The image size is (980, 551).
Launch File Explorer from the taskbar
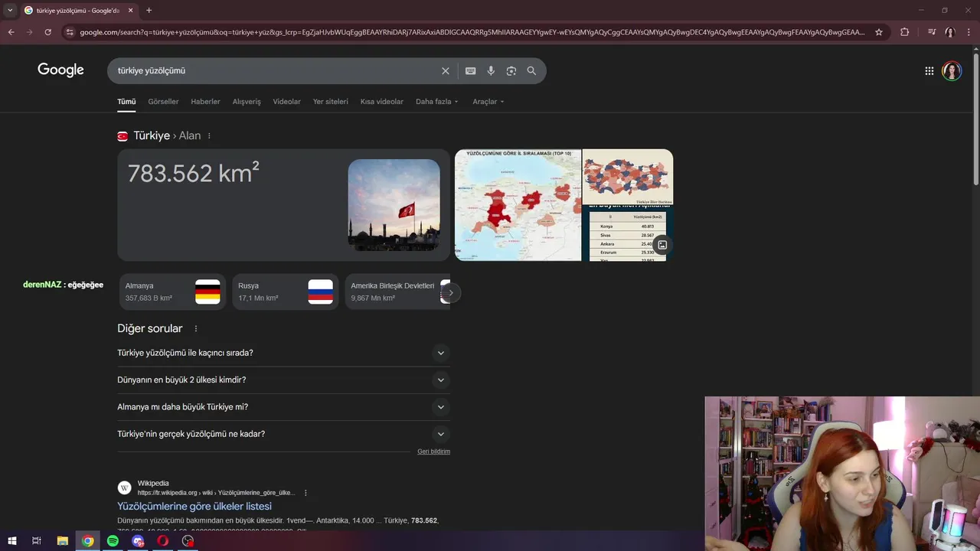pos(63,541)
